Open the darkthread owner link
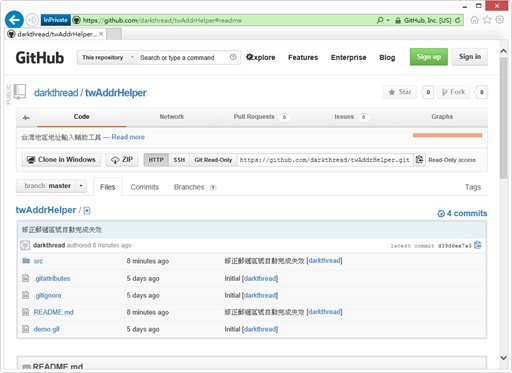The width and height of the screenshot is (512, 373). (x=56, y=93)
